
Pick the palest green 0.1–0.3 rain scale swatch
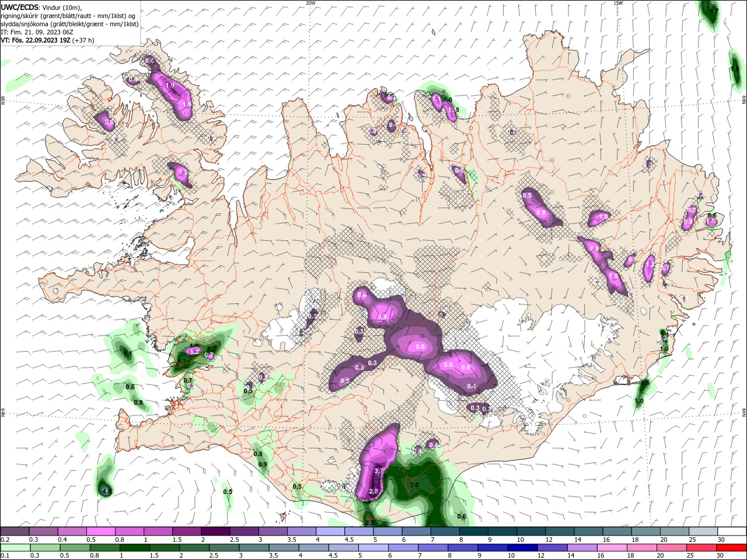pyautogui.click(x=15, y=548)
